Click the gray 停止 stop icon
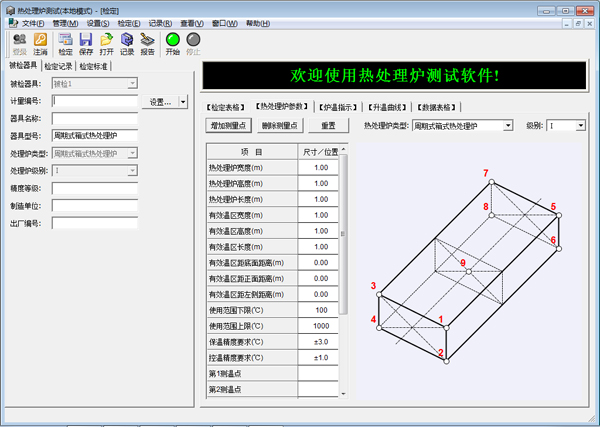The image size is (600, 427). tap(193, 42)
